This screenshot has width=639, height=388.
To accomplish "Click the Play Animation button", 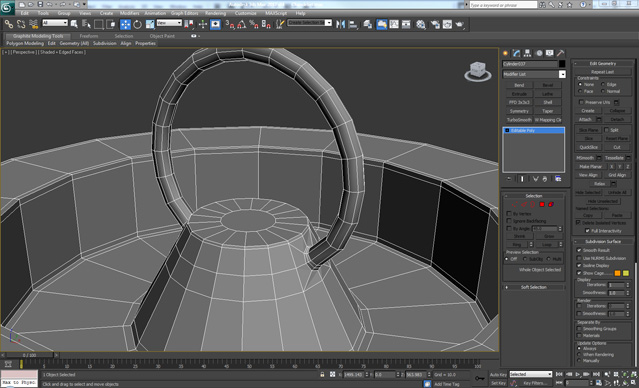I will [x=579, y=374].
